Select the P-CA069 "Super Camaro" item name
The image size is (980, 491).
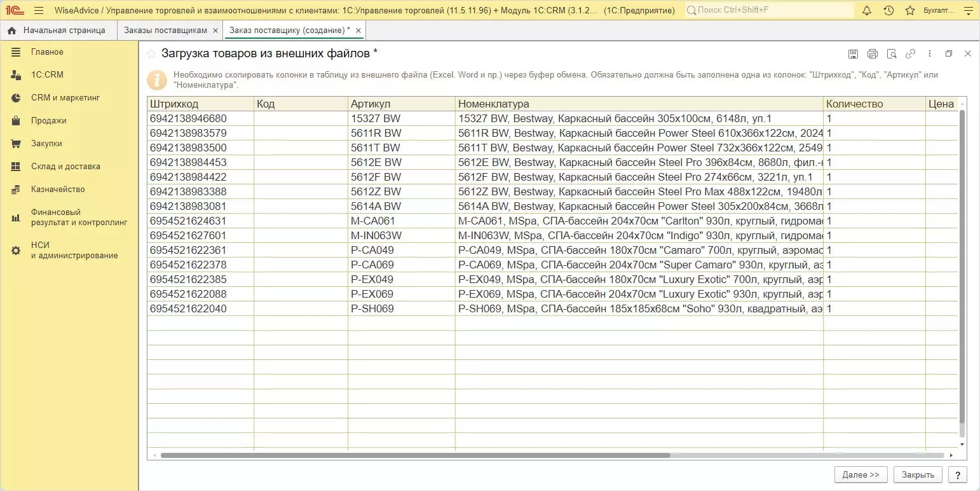pyautogui.click(x=639, y=265)
